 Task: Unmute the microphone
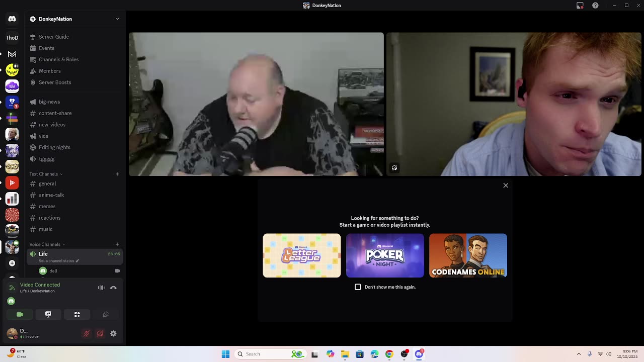[x=87, y=334]
